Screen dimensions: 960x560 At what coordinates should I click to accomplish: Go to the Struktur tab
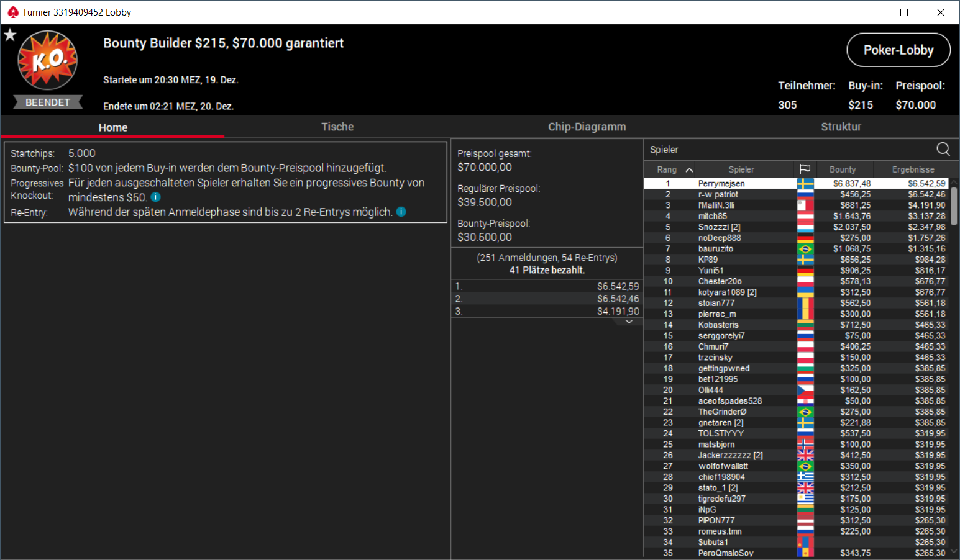pos(841,127)
